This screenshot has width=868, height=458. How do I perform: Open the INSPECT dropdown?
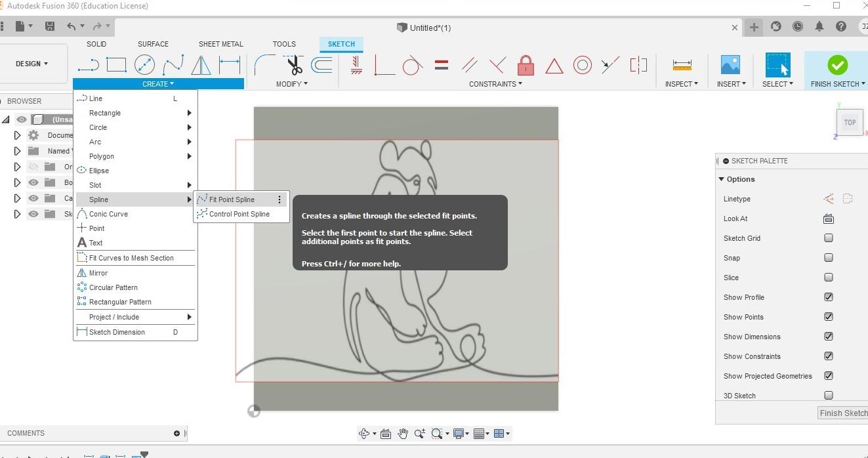pos(682,84)
